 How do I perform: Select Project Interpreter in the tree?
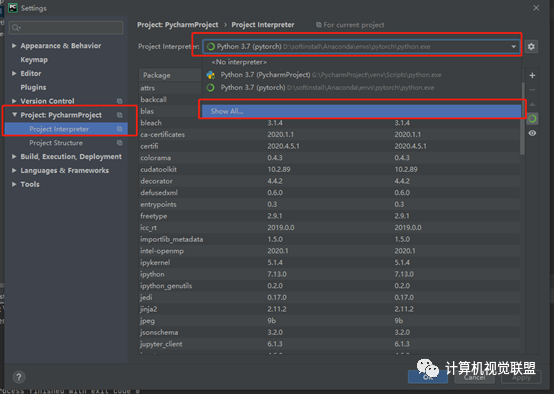tap(66, 129)
